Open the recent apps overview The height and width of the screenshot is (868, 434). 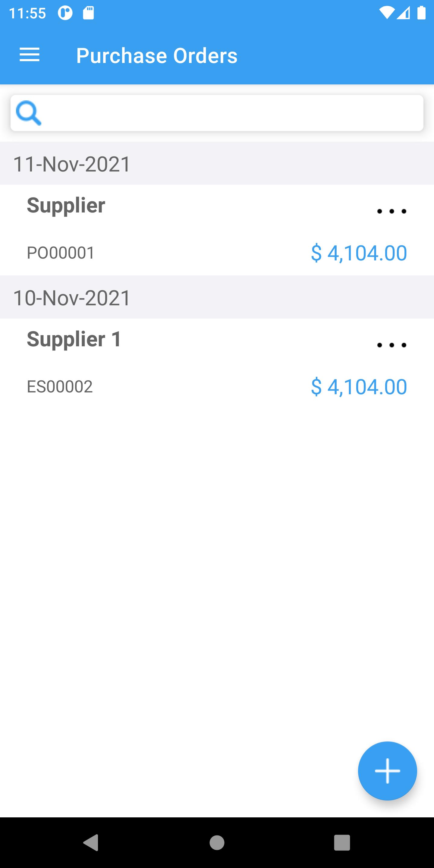[342, 842]
